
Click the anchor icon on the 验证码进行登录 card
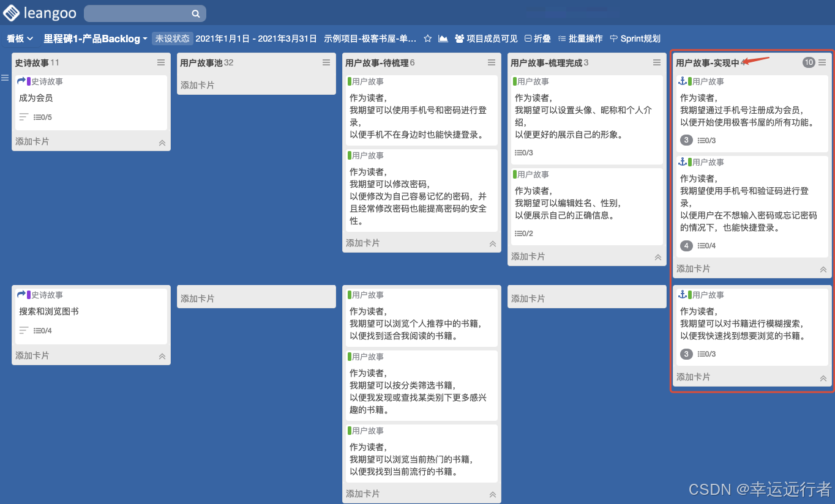click(x=683, y=162)
